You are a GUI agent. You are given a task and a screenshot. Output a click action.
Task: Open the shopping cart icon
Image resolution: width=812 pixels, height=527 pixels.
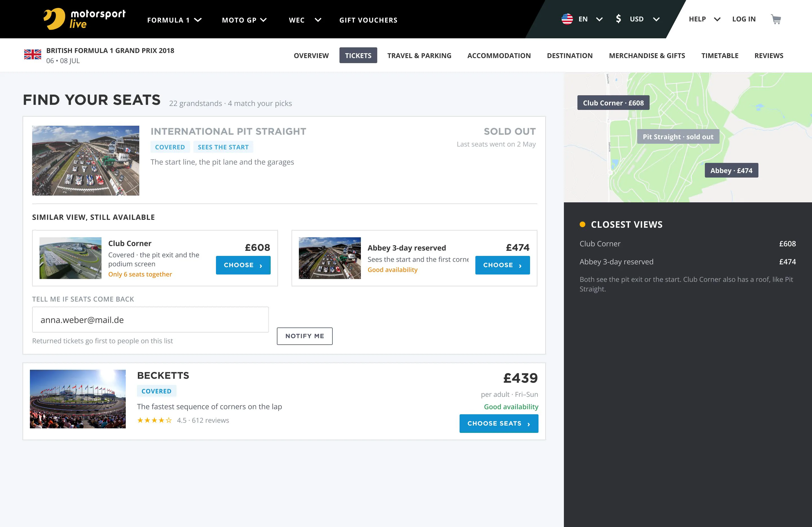(x=776, y=19)
